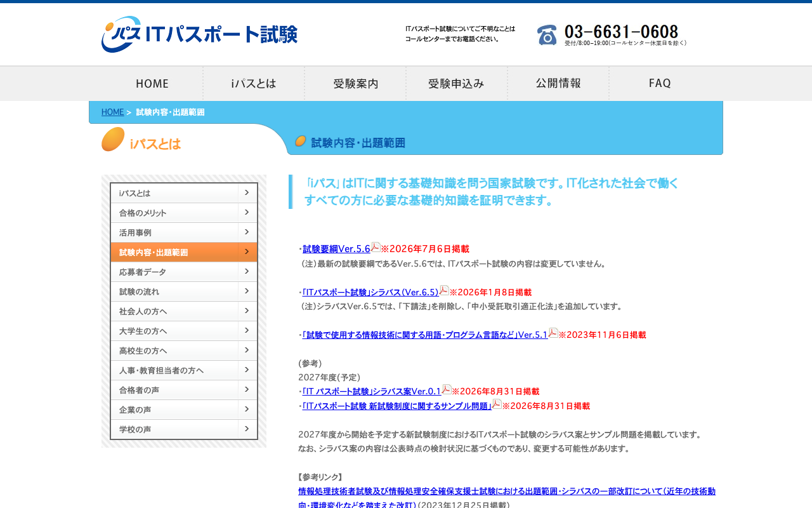Select 企業の声 in the sidebar
812x508 pixels.
(x=184, y=410)
